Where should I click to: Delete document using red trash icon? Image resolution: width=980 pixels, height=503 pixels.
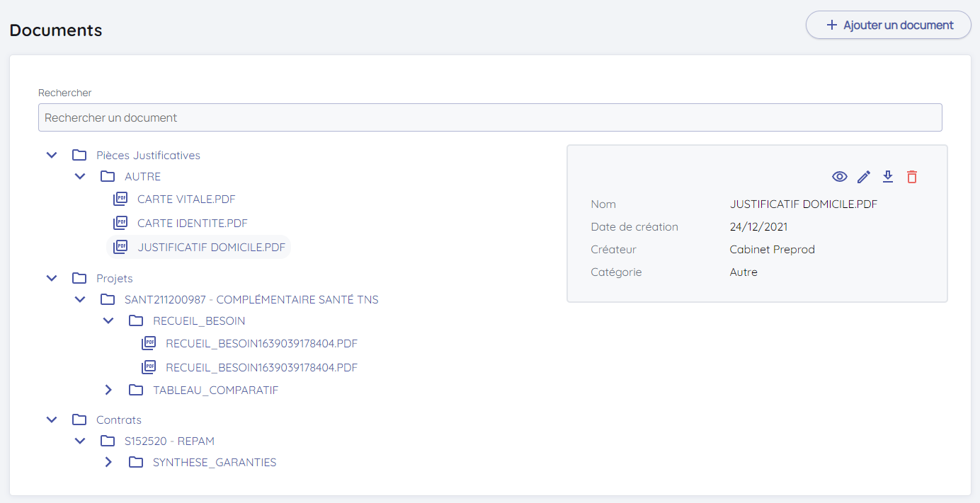click(x=912, y=177)
